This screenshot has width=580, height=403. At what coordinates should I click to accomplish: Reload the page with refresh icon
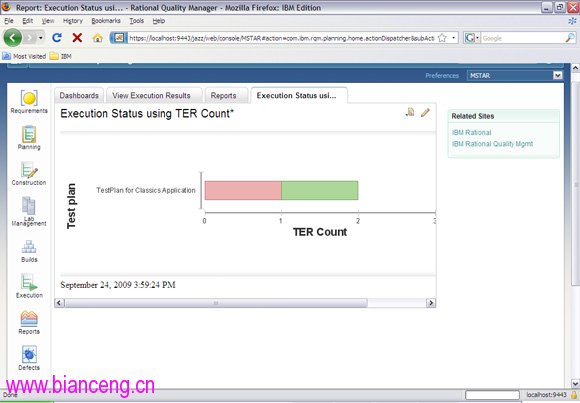coord(57,38)
